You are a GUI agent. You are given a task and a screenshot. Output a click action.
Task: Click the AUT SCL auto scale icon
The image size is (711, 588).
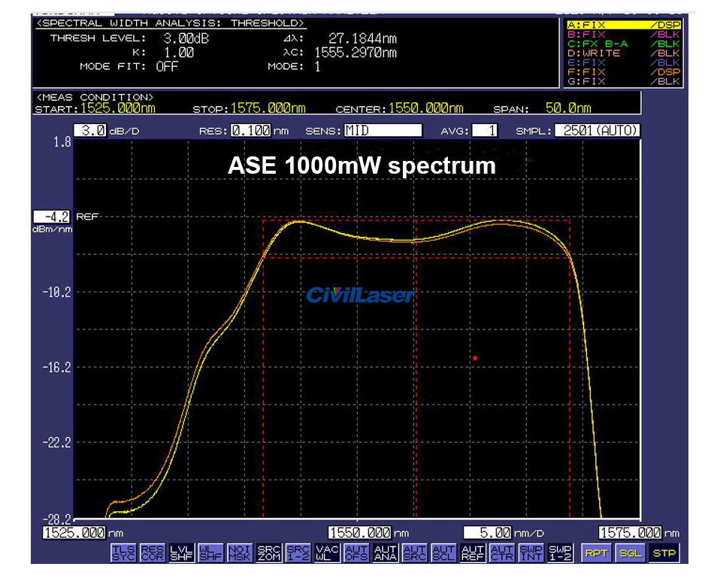[x=443, y=553]
